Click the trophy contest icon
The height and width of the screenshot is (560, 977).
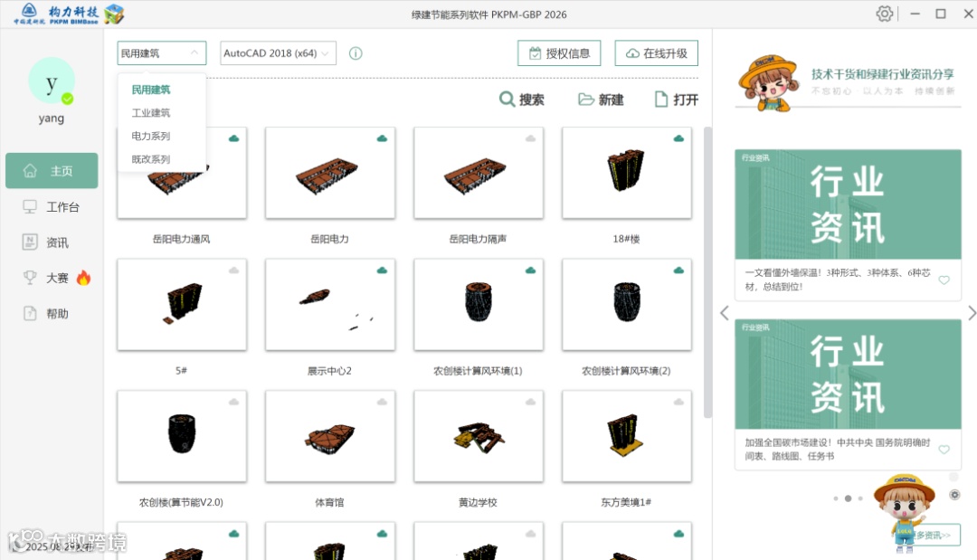click(x=30, y=278)
